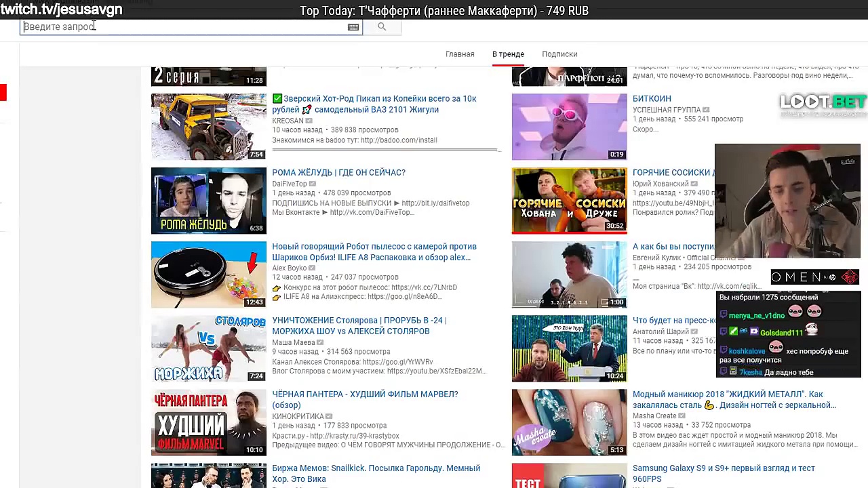Open the ЖИДКИЙ МЕТАЛЛ manicure thumbnail
Screen dimensions: 868x488
pyautogui.click(x=570, y=422)
